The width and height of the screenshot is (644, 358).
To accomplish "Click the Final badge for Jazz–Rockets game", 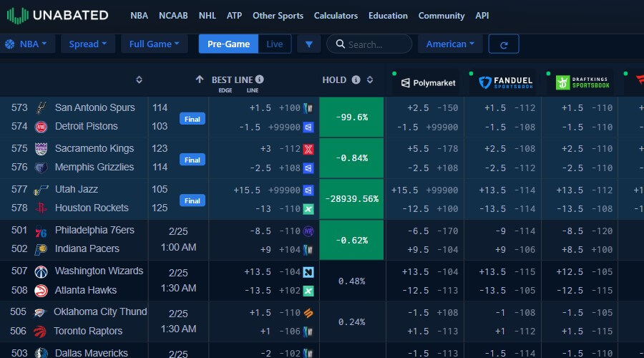I will 192,200.
